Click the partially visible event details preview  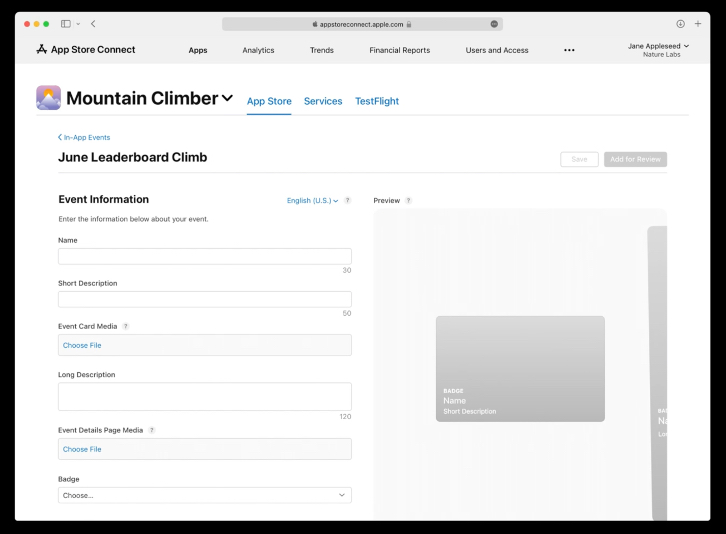657,373
